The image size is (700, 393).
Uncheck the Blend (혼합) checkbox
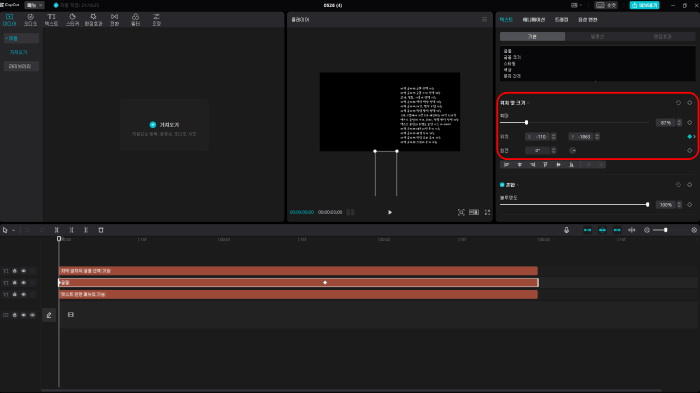coord(502,184)
